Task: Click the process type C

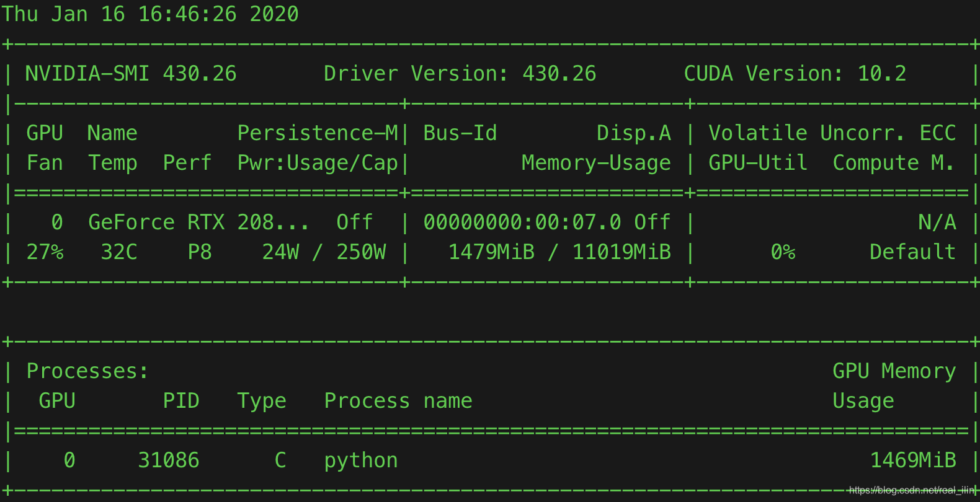Action: pyautogui.click(x=280, y=460)
